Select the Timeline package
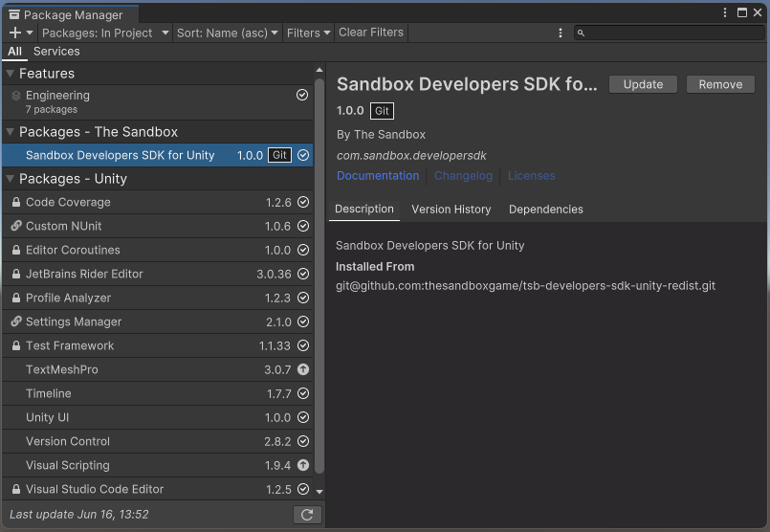Image resolution: width=770 pixels, height=532 pixels. point(158,393)
